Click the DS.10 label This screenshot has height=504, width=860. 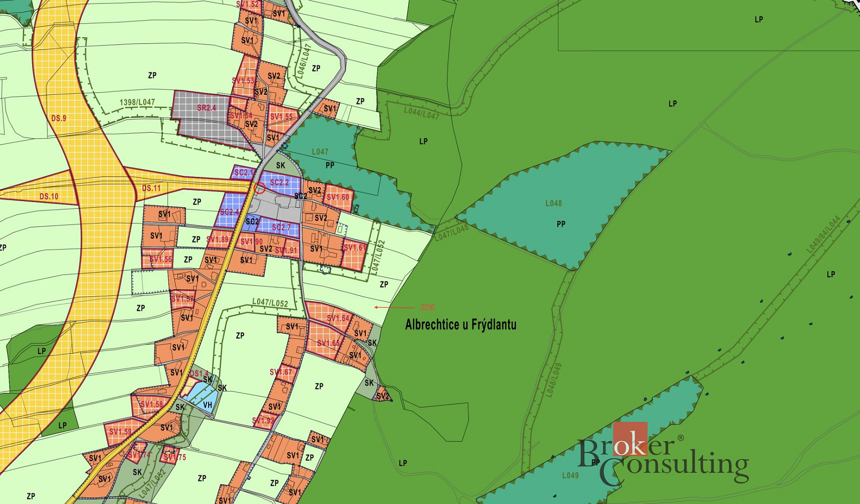click(x=49, y=197)
